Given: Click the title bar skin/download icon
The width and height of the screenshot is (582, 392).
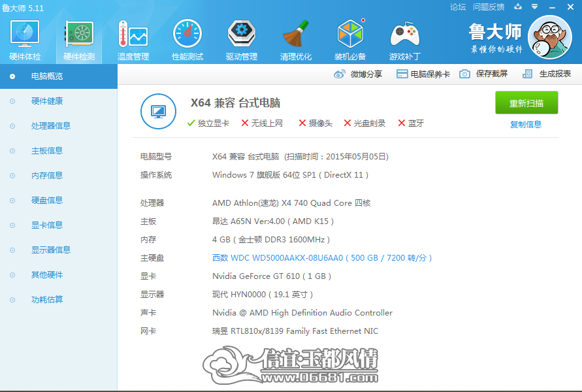Looking at the screenshot, I should (x=518, y=7).
